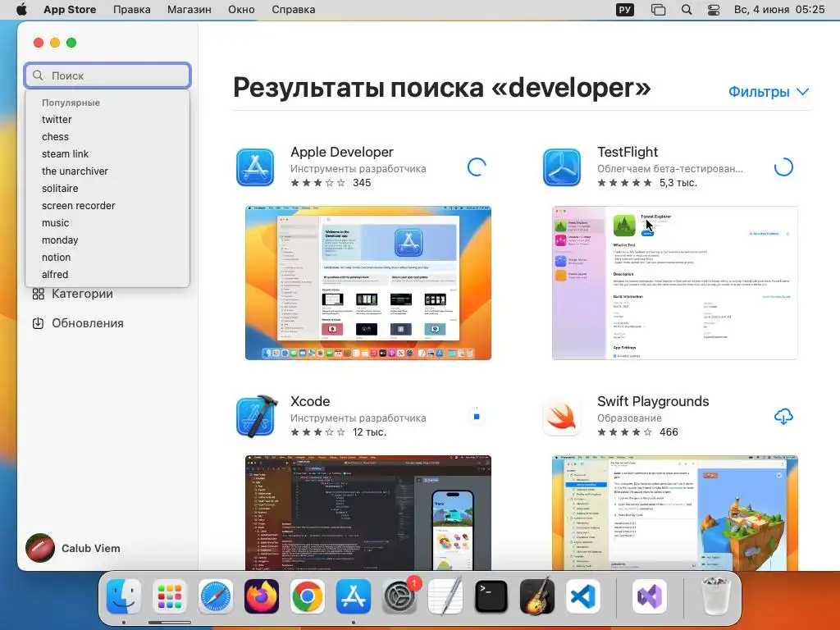Click the Updates download icon
The height and width of the screenshot is (630, 840).
(38, 323)
